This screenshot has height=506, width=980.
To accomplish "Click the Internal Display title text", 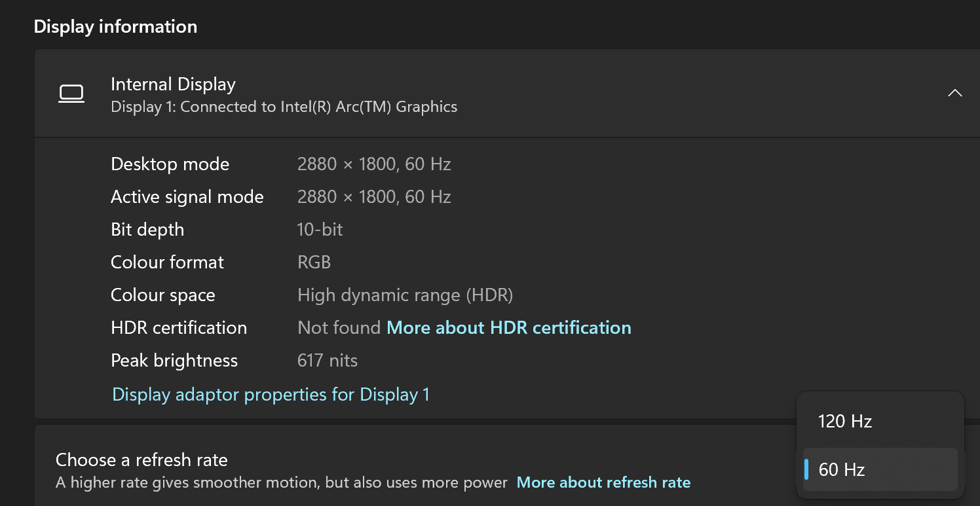I will pyautogui.click(x=173, y=84).
